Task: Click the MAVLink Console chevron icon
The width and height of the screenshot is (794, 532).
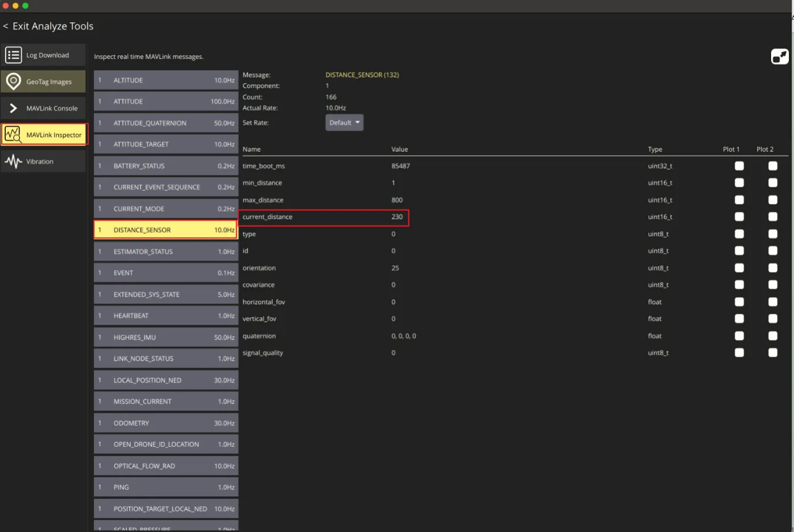Action: tap(13, 108)
